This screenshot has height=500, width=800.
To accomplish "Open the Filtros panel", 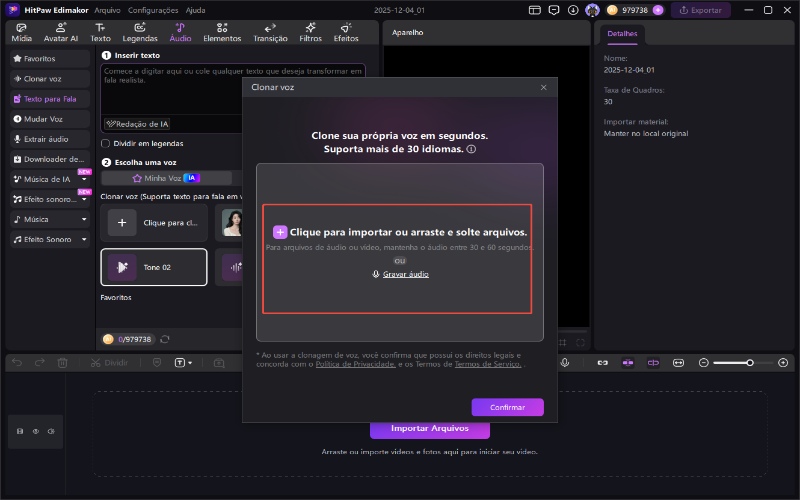I will tap(310, 32).
